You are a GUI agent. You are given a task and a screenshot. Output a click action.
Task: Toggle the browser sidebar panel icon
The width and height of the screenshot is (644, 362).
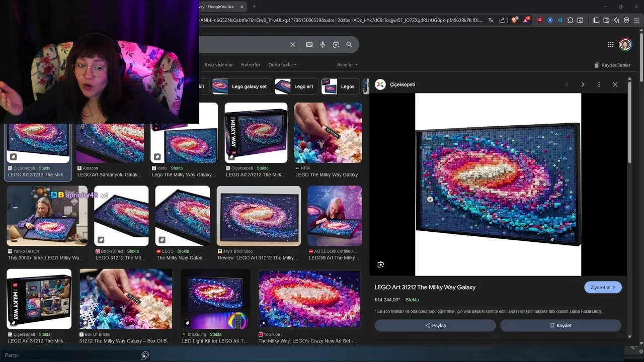596,20
